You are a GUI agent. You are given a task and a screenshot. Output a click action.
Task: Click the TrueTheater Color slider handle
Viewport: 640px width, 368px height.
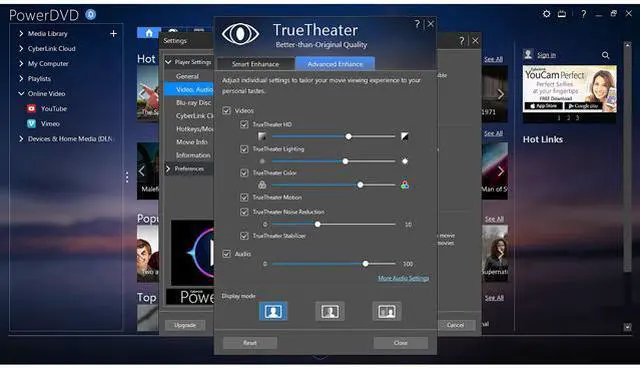point(360,185)
